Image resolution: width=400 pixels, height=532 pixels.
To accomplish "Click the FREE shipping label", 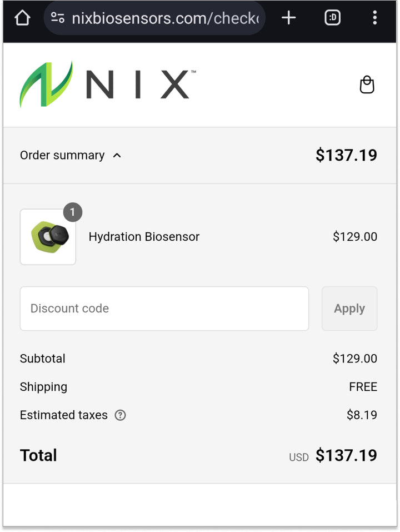I will click(363, 387).
